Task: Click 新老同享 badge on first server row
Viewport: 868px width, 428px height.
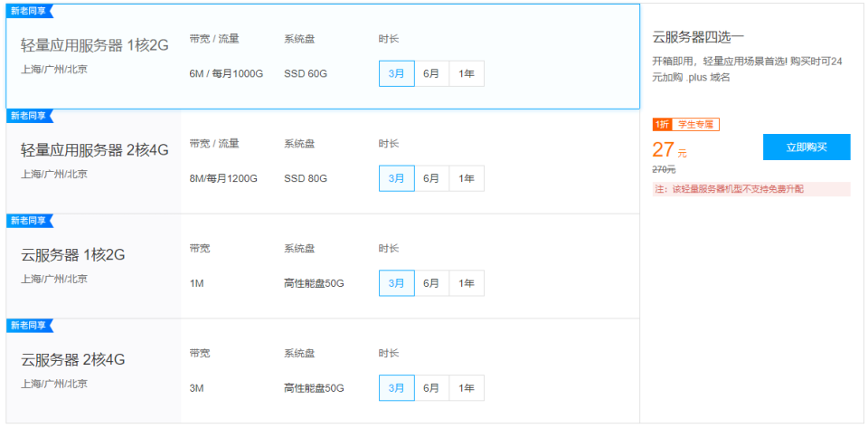Action: tap(30, 11)
